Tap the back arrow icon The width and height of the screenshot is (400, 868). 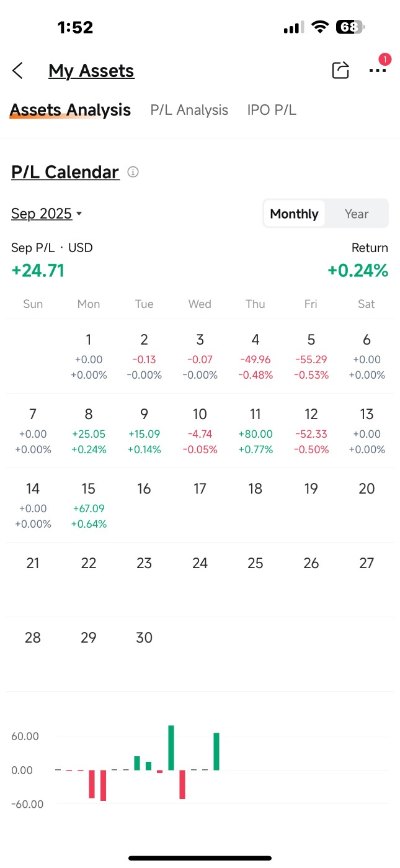(x=18, y=71)
